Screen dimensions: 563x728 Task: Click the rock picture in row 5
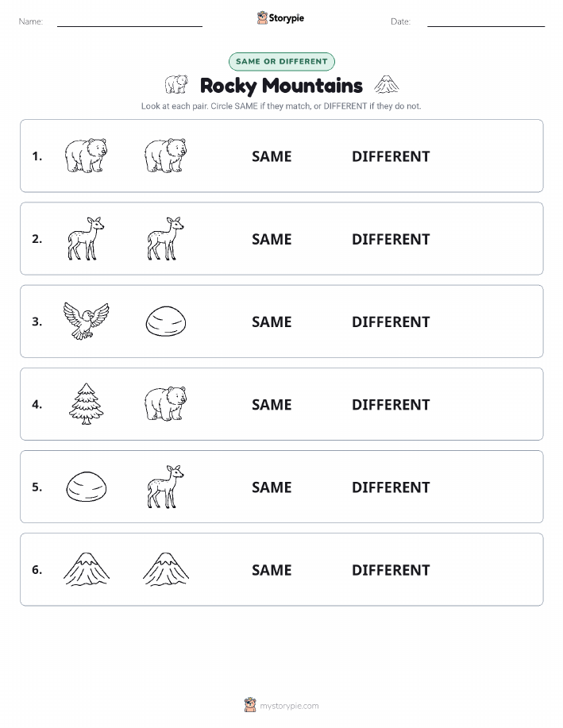(x=87, y=487)
